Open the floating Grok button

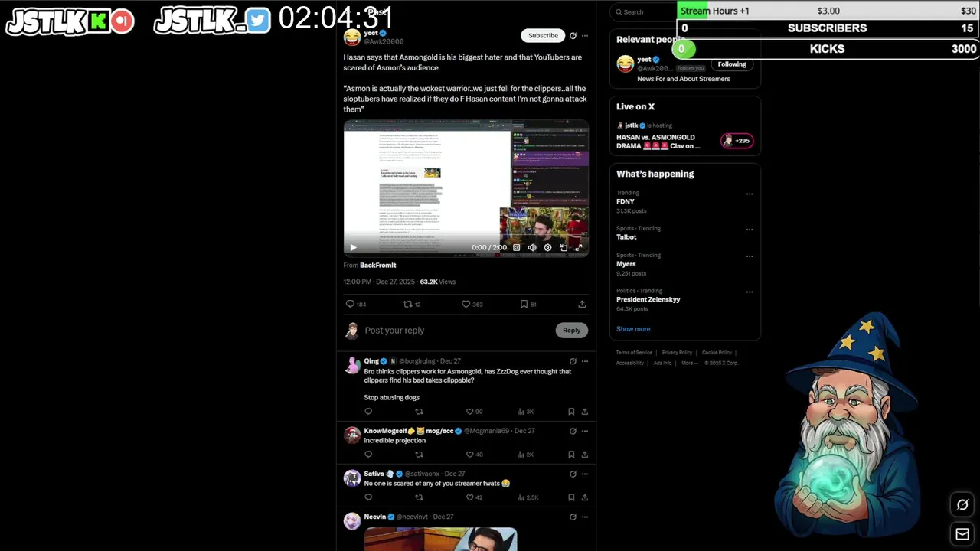pyautogui.click(x=962, y=504)
